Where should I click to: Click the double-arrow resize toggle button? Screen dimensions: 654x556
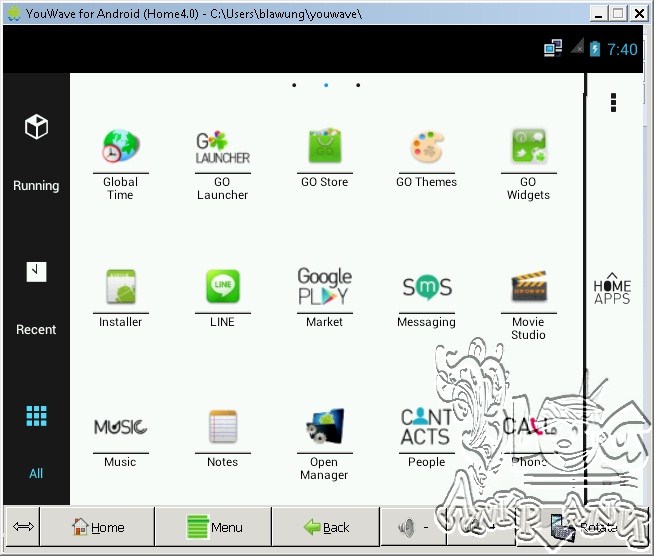[23, 527]
